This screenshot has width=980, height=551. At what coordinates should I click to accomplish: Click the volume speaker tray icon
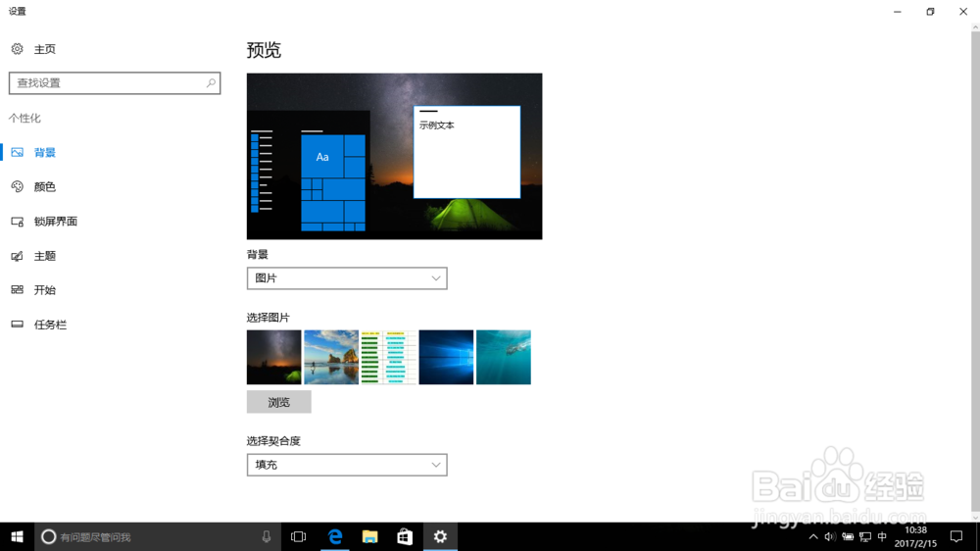[830, 536]
